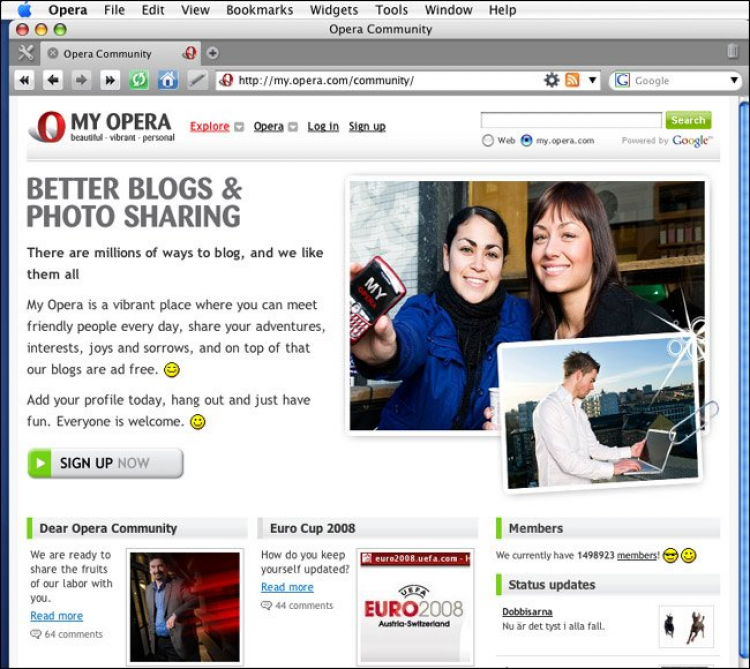The width and height of the screenshot is (750, 669).
Task: Click the green Search button
Action: (688, 120)
